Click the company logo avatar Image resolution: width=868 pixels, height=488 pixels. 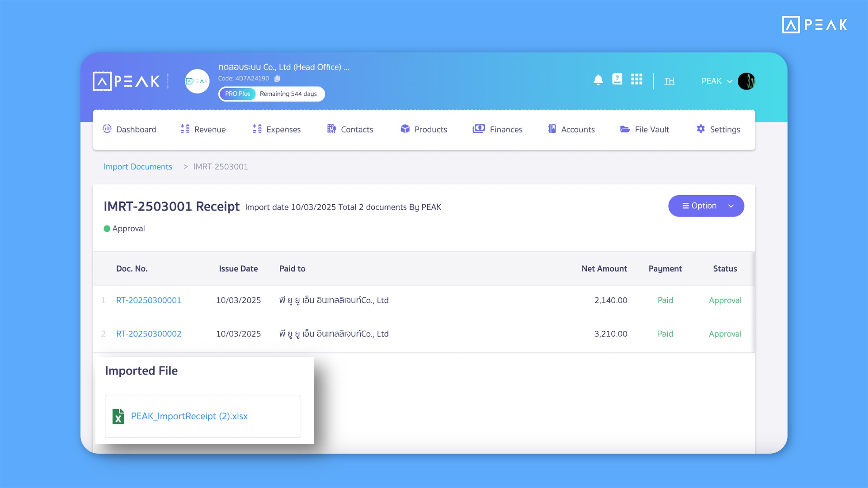point(197,81)
